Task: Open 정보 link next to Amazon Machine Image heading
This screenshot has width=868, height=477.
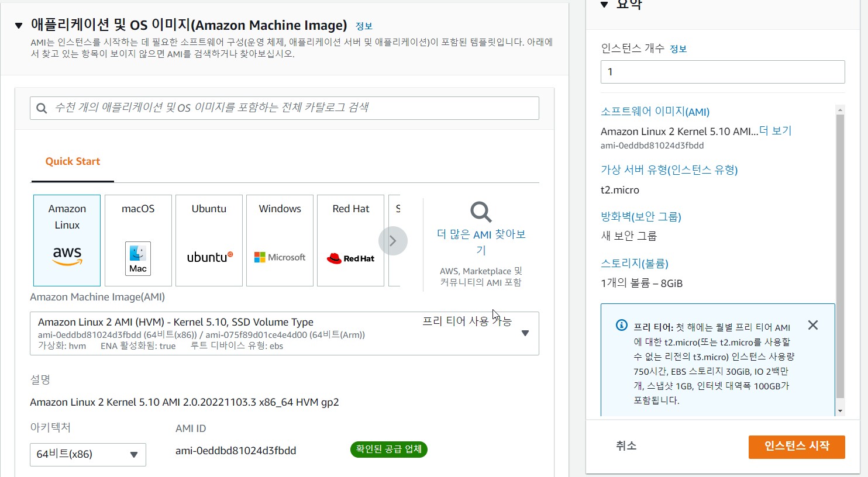Action: [364, 26]
